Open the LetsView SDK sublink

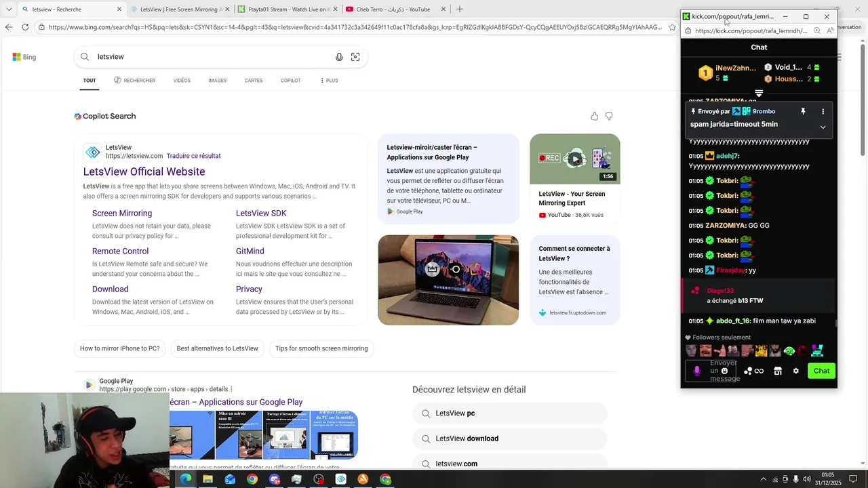[261, 213]
